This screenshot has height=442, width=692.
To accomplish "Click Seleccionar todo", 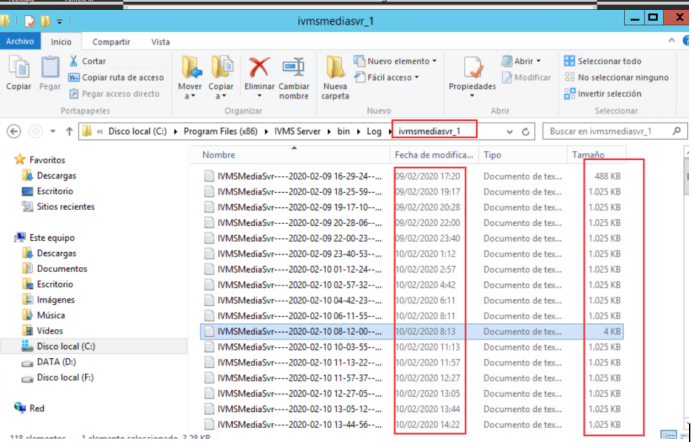I will click(x=603, y=61).
